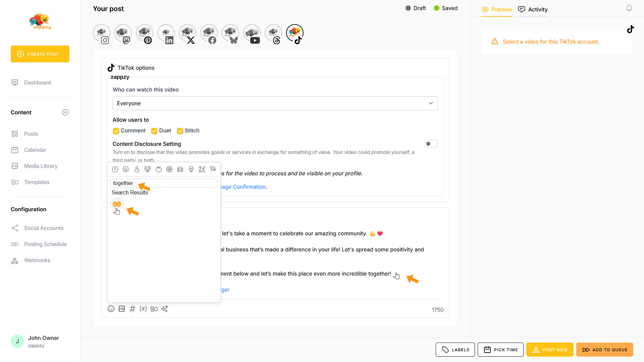Click the Pick Time button

[500, 350]
